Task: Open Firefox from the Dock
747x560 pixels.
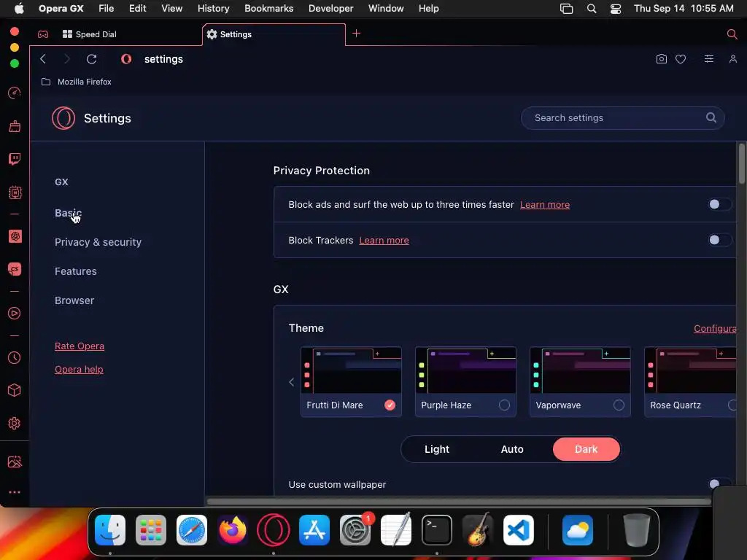Action: point(233,530)
